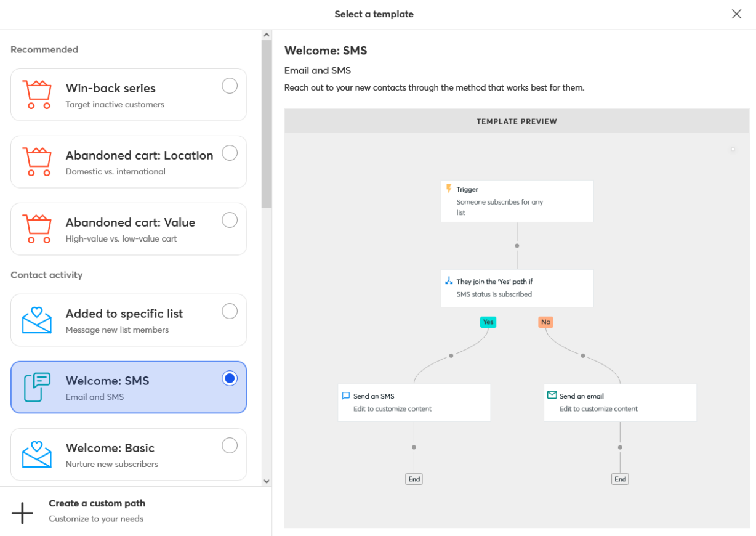Click the branch split icon in the condition node
This screenshot has width=756, height=536.
448,281
